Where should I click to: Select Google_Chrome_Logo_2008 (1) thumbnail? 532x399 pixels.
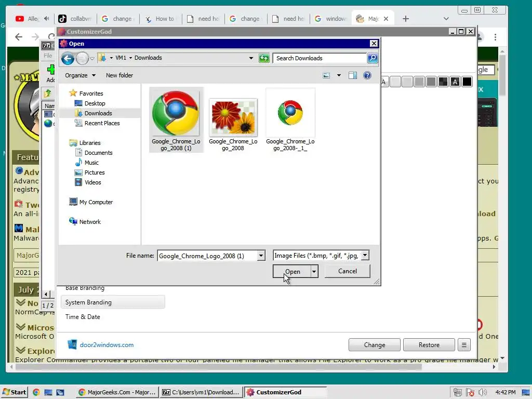point(176,120)
